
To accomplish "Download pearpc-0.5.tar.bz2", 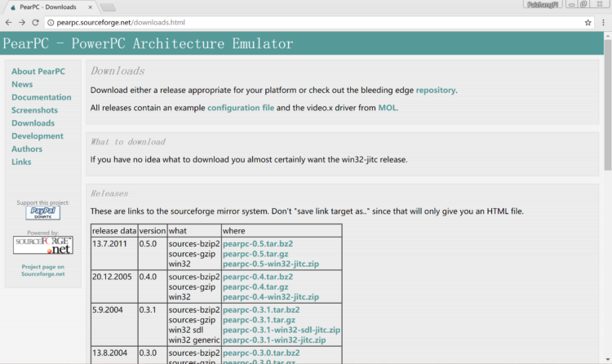I will coord(258,244).
